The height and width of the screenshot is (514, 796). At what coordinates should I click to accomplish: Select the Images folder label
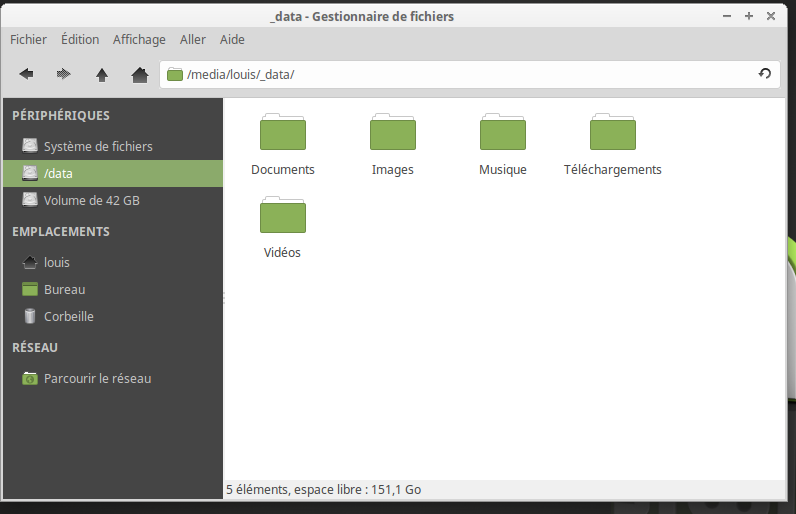coord(393,169)
